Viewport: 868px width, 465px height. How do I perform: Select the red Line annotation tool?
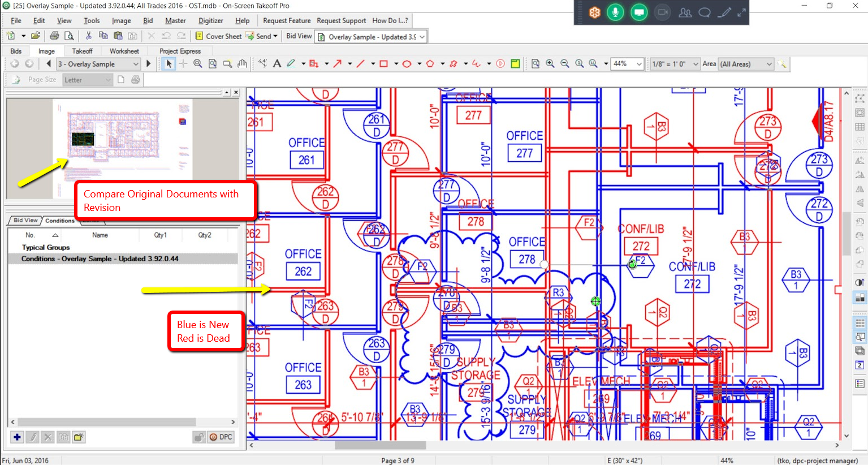tap(361, 64)
